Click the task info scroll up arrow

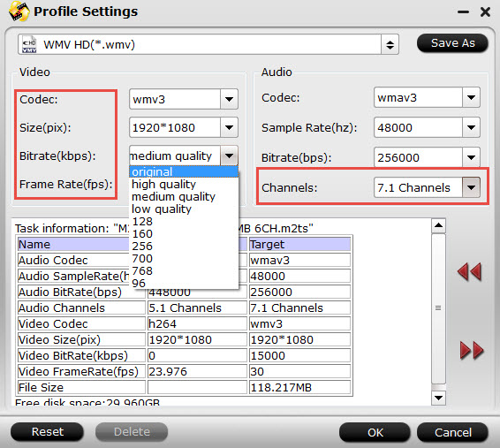(x=438, y=225)
